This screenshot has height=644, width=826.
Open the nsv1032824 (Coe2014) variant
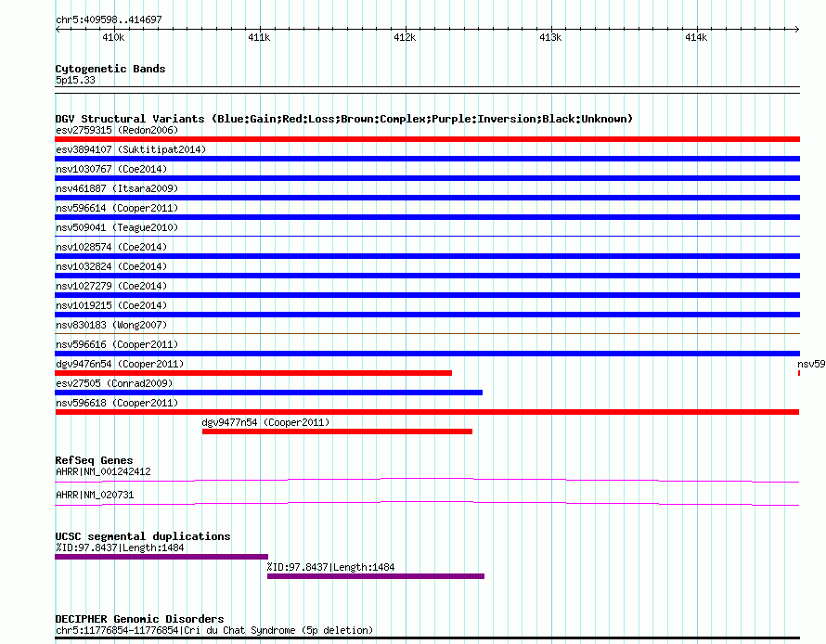click(111, 266)
